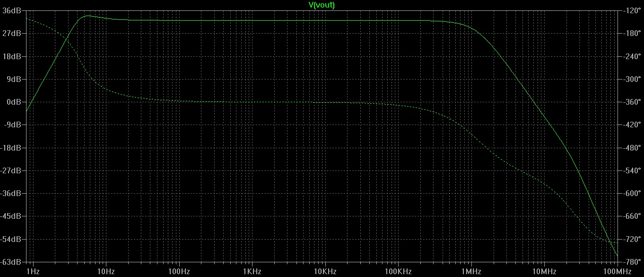Screen dimensions: 644x277
Task: Click the 100MHz frequency axis label
Action: click(x=617, y=271)
